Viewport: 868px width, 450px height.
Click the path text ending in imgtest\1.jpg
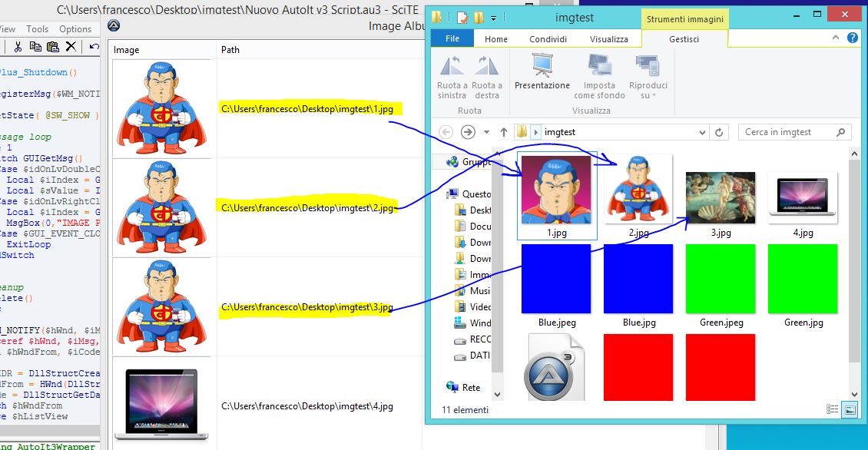pos(307,109)
